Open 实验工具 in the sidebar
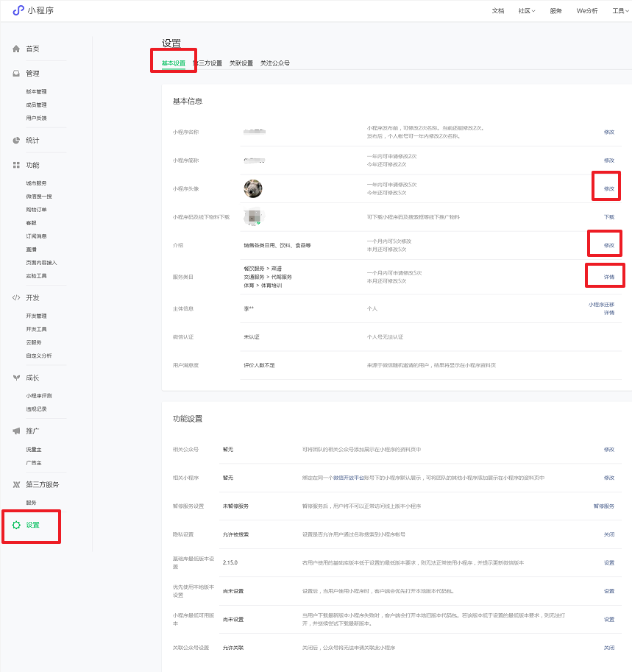Image resolution: width=632 pixels, height=672 pixels. coord(37,277)
